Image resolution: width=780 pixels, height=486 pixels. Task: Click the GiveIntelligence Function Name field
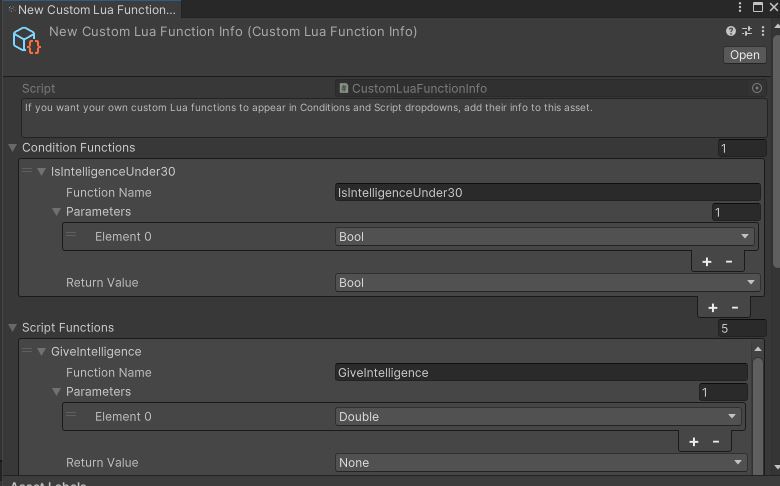(x=541, y=373)
